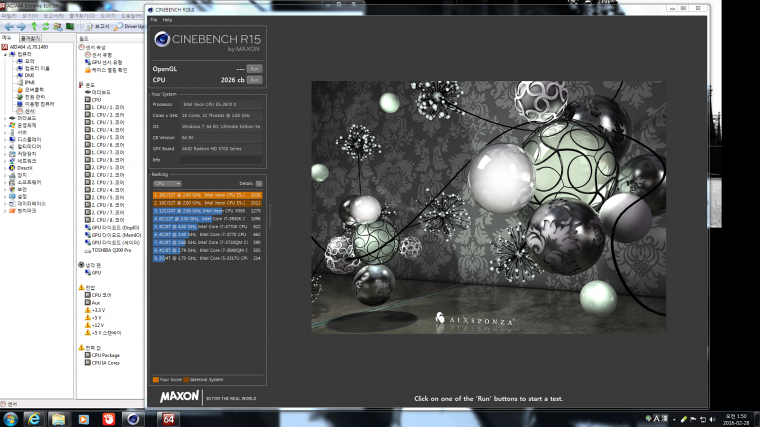The height and width of the screenshot is (427, 760).
Task: Select ranking entry for Core i7-3930K
Action: pos(207,219)
